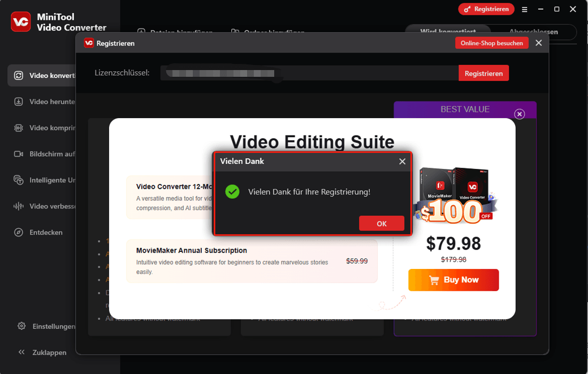588x374 pixels.
Task: Click the green checkmark success icon
Action: pyautogui.click(x=232, y=192)
